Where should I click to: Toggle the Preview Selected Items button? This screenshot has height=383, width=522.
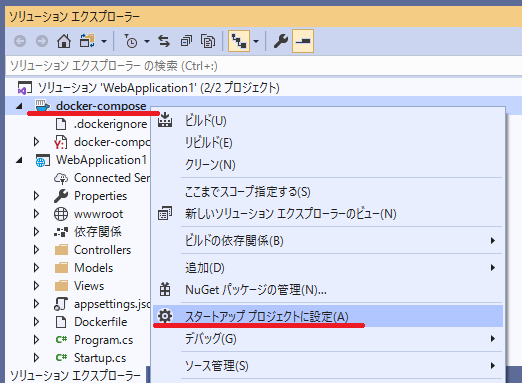303,41
